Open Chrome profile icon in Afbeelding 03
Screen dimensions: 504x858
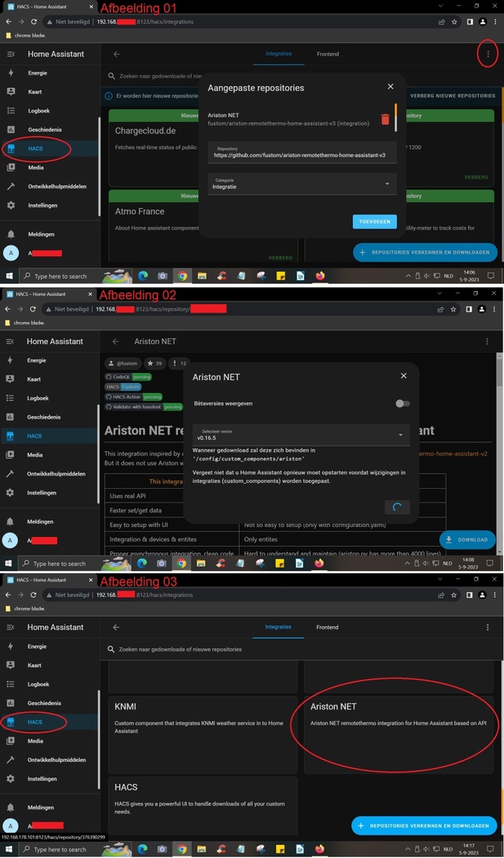pyautogui.click(x=481, y=595)
